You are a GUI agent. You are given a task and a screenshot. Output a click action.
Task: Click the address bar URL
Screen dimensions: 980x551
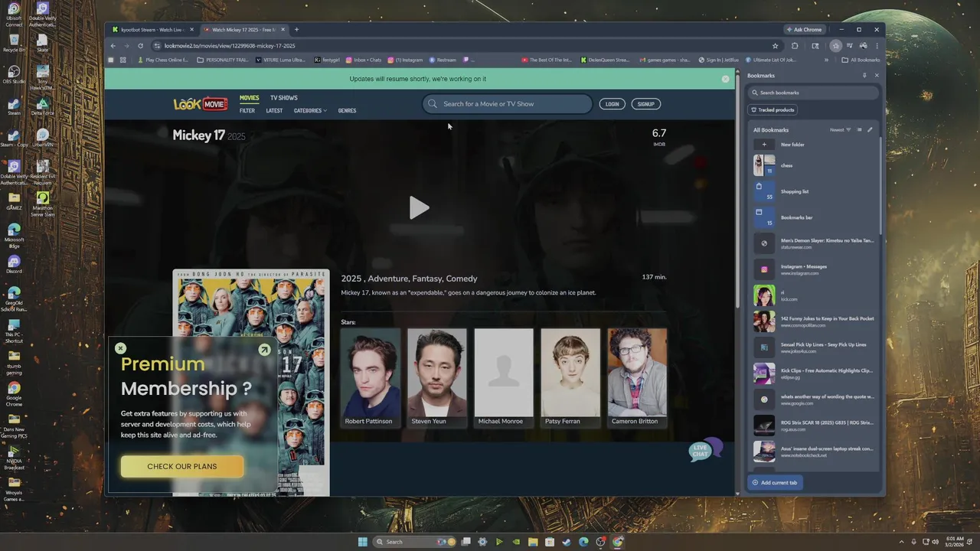(x=230, y=46)
